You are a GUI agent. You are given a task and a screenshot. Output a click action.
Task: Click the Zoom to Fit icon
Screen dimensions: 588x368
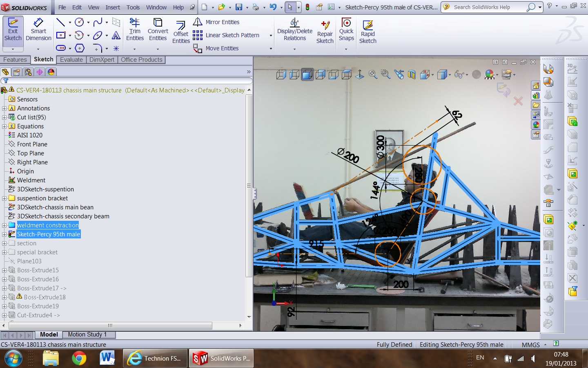coord(373,74)
